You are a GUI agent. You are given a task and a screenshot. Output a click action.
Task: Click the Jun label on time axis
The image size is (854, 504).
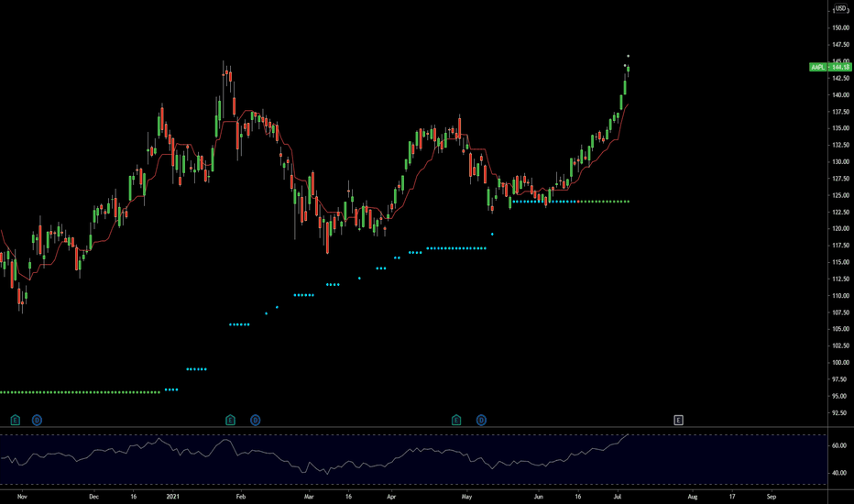[539, 497]
